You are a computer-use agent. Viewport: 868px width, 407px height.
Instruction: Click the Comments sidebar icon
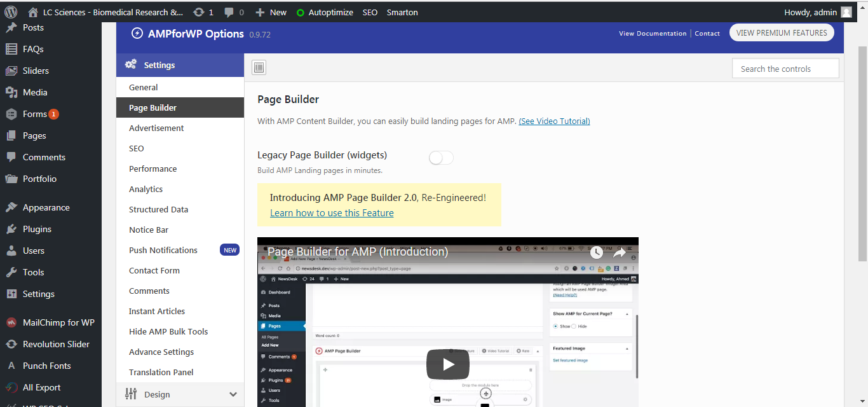coord(11,157)
